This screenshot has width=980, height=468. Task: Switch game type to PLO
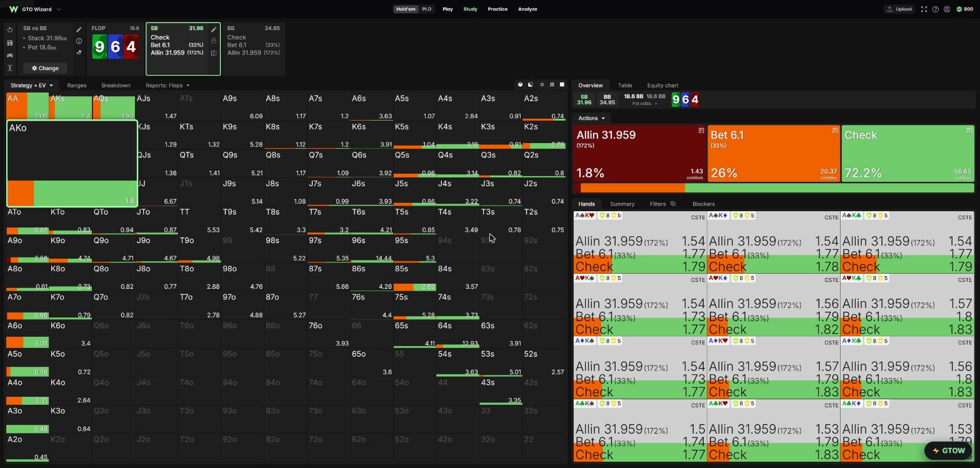point(426,9)
